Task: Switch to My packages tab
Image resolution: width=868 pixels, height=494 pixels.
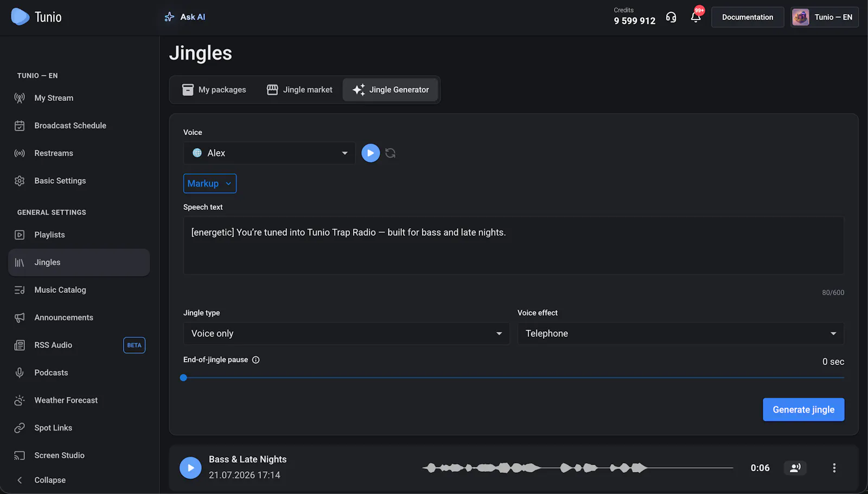Action: tap(214, 90)
